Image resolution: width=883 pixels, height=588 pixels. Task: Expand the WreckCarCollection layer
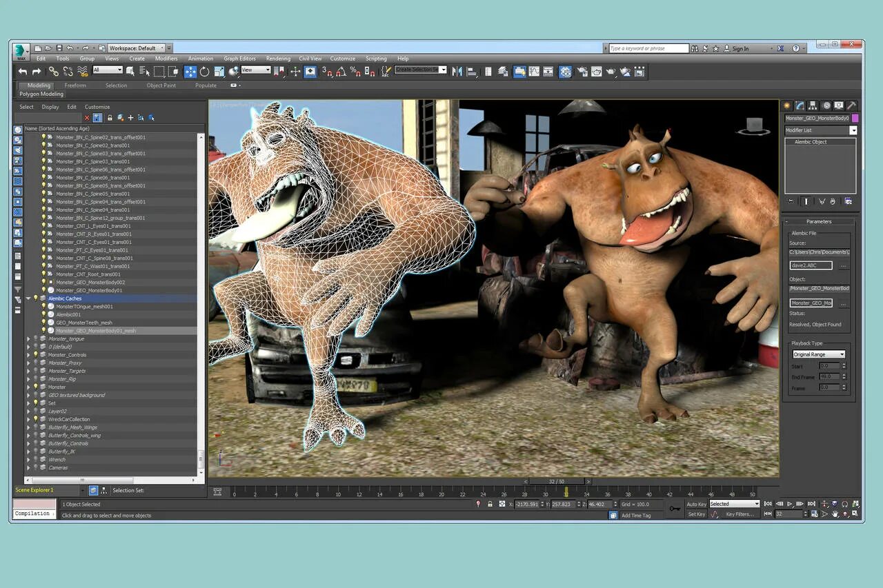pos(28,419)
